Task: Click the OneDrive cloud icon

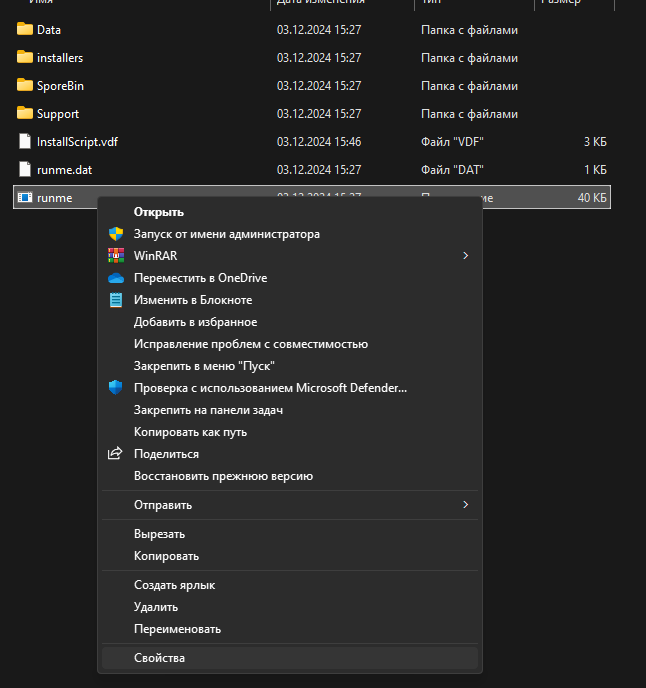Action: 116,278
